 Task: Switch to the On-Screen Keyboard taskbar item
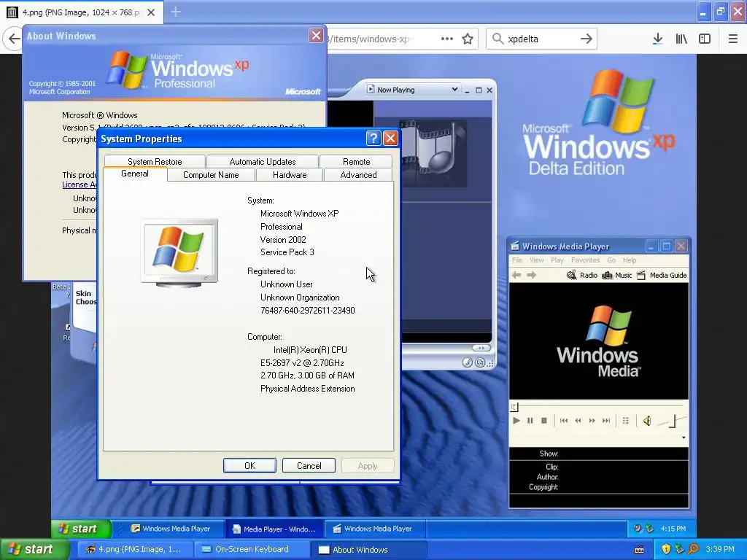tap(252, 550)
